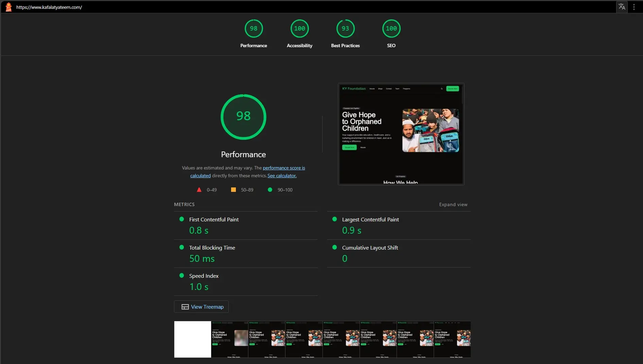The image size is (643, 364).
Task: Click the Lighthouse logo icon
Action: (8, 7)
